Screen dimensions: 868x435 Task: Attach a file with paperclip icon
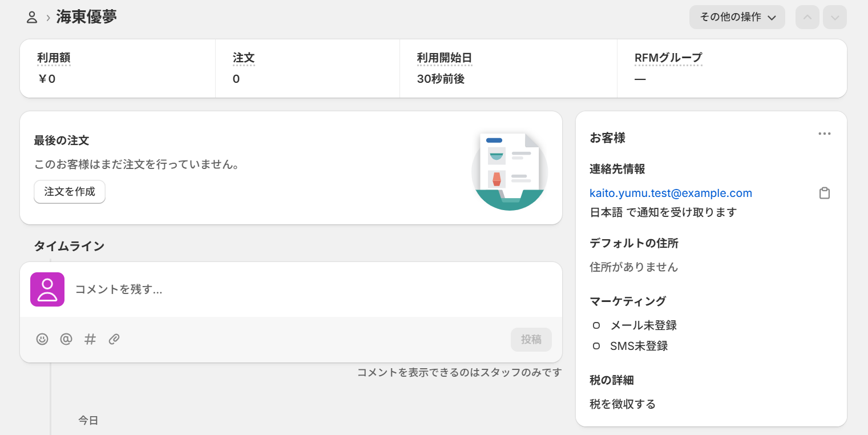click(x=114, y=339)
